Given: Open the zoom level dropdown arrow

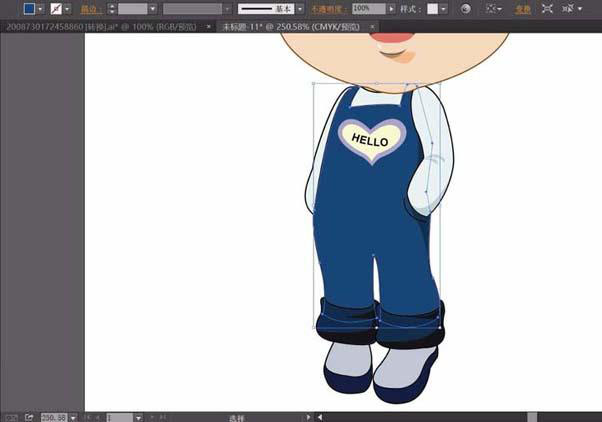Looking at the screenshot, I should pos(73,418).
